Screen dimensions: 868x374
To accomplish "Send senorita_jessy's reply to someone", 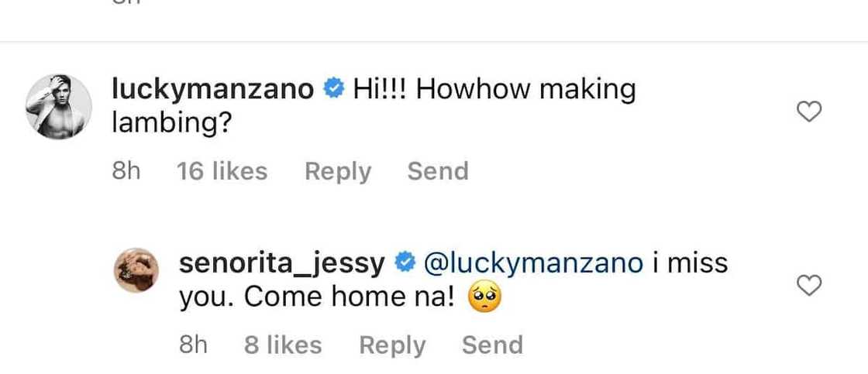I will point(492,345).
